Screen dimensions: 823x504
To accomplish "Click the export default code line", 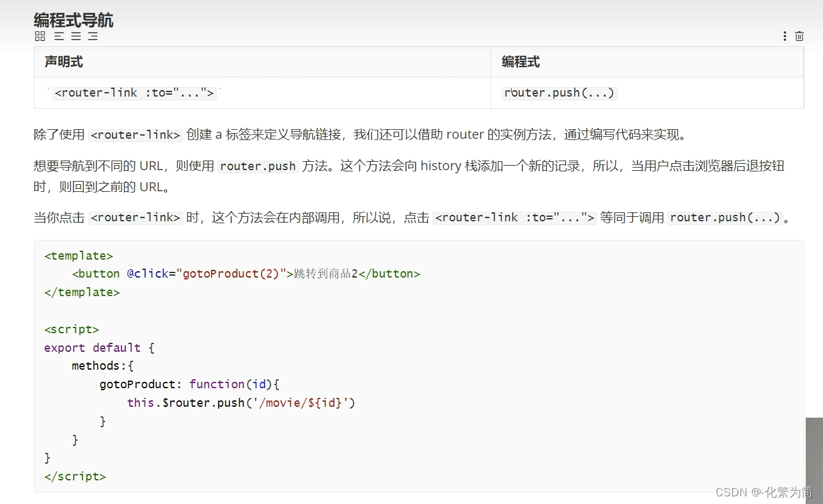I will [x=100, y=348].
